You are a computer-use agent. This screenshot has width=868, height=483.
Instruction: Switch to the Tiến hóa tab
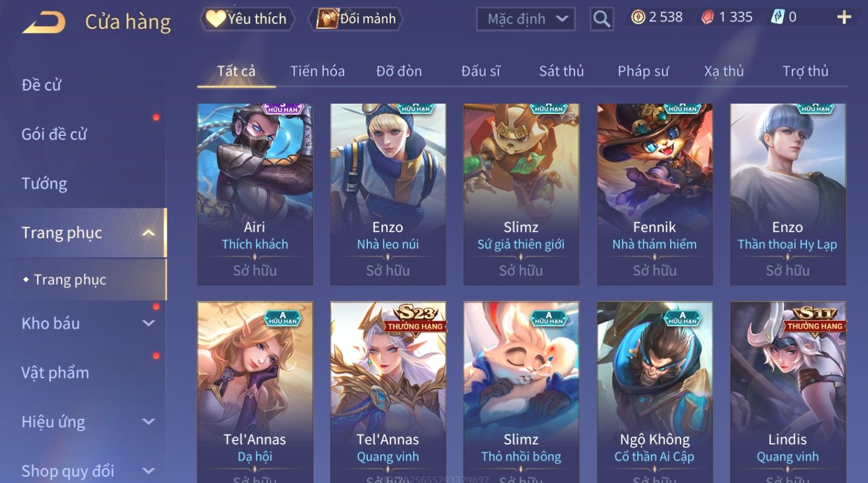tap(317, 71)
